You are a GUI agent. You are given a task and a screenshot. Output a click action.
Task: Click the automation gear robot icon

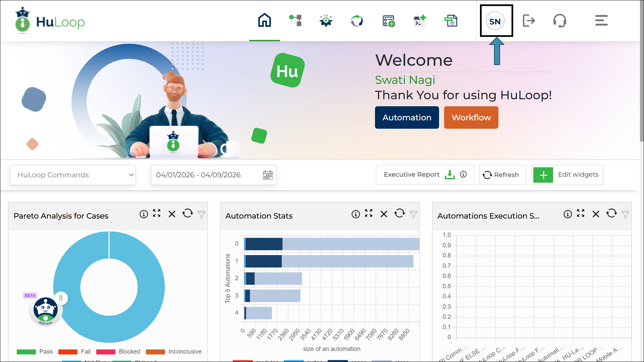326,21
